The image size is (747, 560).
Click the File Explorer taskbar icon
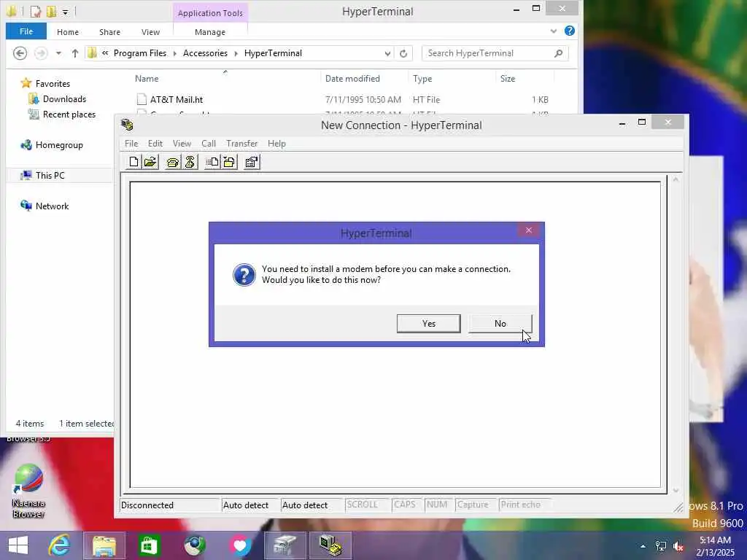104,545
